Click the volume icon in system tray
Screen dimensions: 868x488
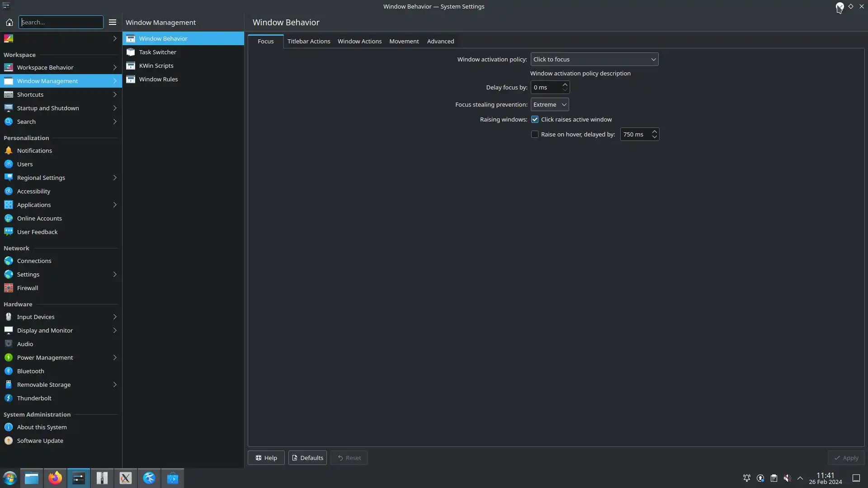click(787, 478)
